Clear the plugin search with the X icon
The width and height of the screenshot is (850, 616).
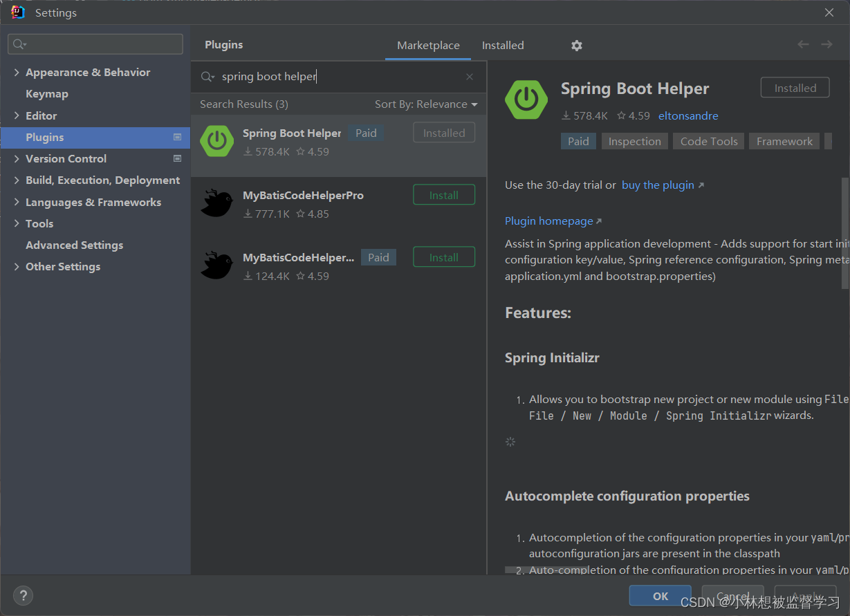coord(470,77)
